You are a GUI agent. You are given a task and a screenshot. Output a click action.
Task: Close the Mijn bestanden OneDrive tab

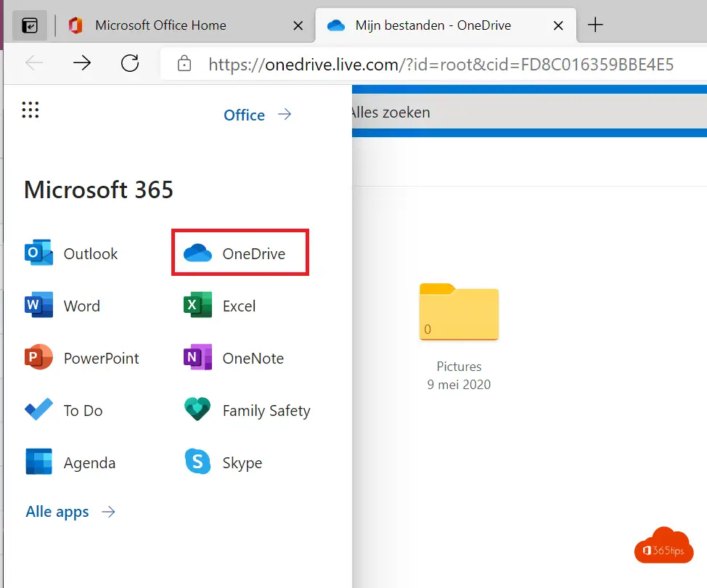[558, 25]
